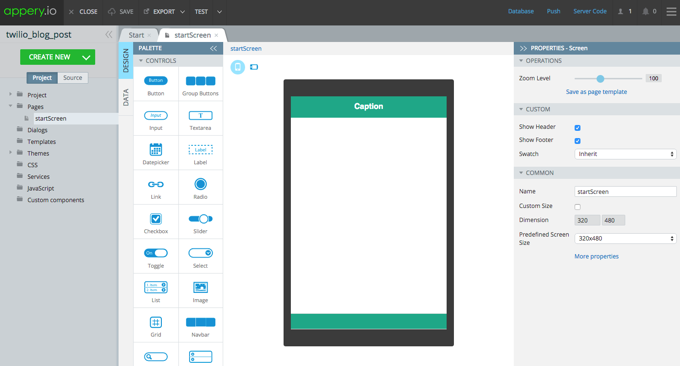Select the Design vertical tab
Screen dimensions: 680x366
point(126,60)
